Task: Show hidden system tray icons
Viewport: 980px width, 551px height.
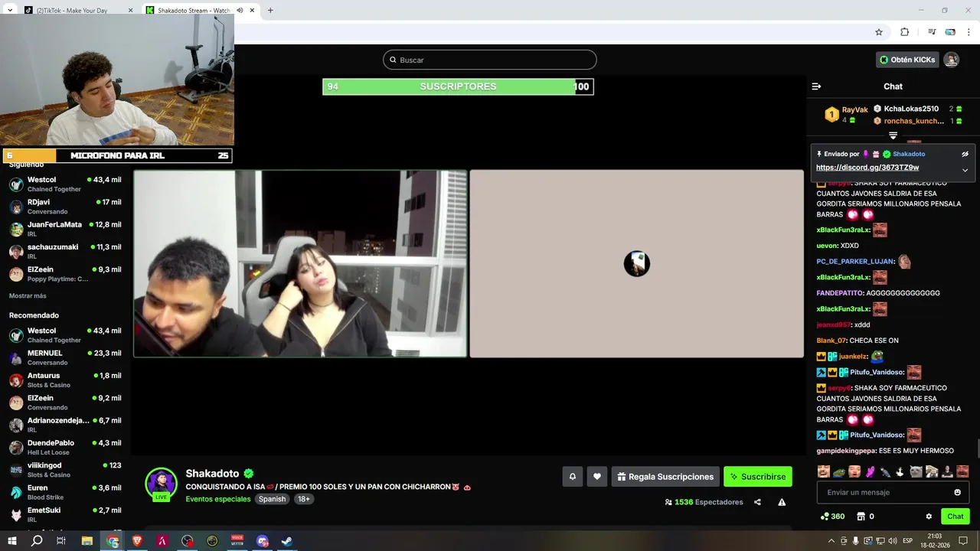Action: coord(831,541)
